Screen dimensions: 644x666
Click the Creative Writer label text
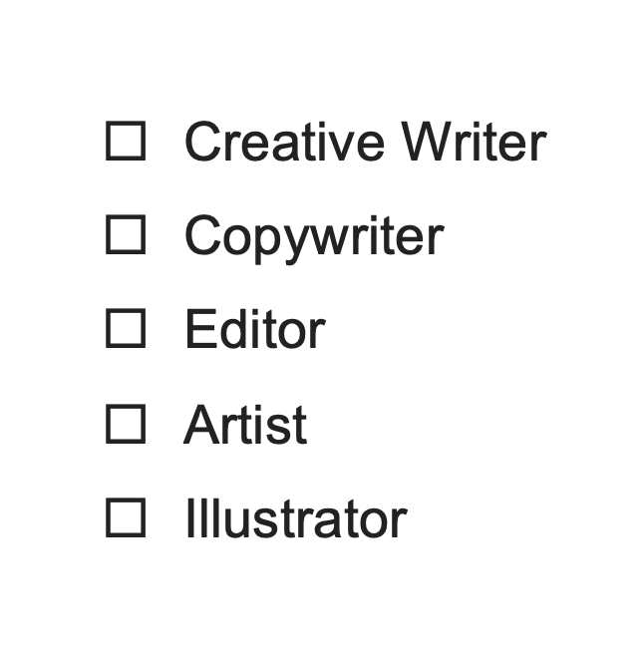[x=365, y=142]
